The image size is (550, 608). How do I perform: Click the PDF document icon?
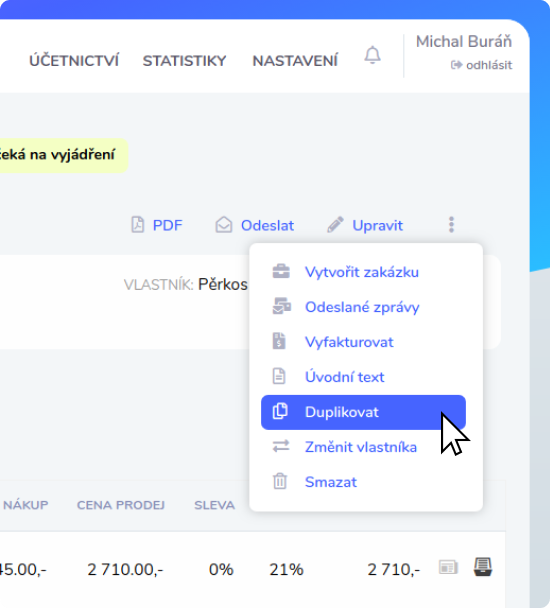[137, 225]
